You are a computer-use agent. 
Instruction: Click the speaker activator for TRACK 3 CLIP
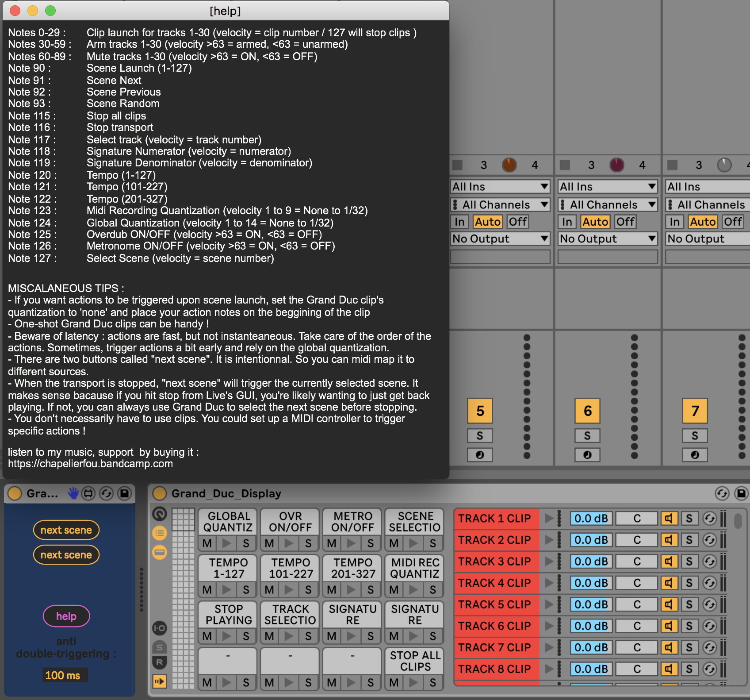tap(669, 562)
